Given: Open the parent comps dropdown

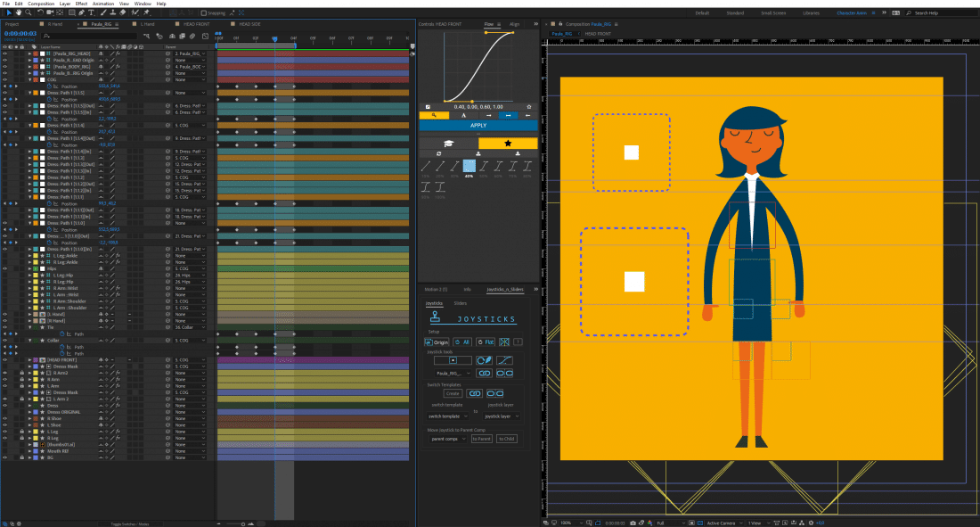Looking at the screenshot, I should (x=448, y=439).
